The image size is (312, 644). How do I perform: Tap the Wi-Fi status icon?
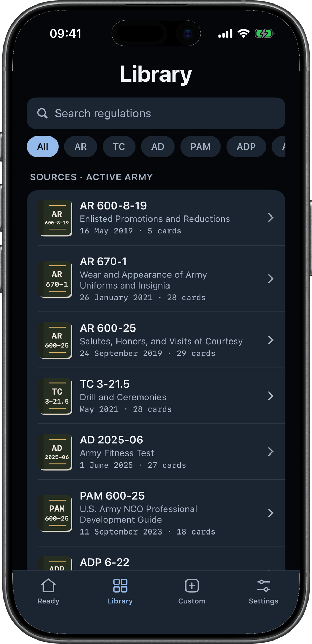[244, 33]
